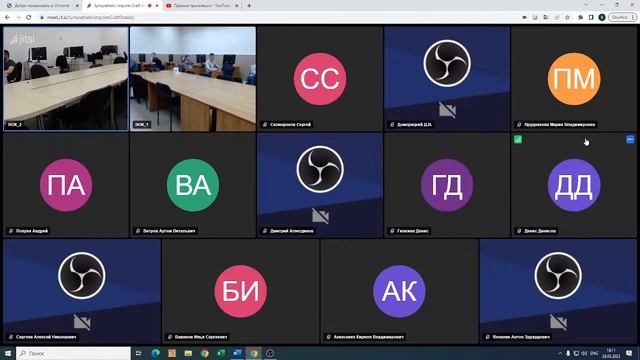Click the muted mic icon under ВА
The width and height of the screenshot is (640, 360).
point(138,231)
